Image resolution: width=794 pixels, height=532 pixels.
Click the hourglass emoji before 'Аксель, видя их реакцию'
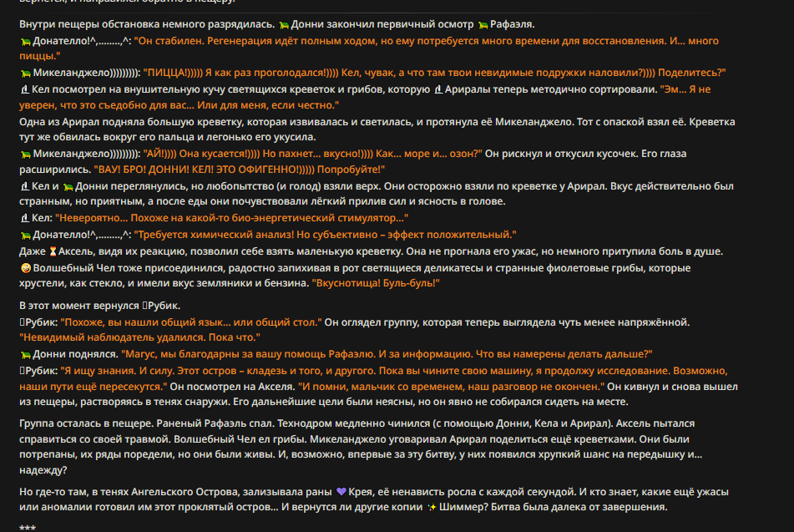pyautogui.click(x=53, y=251)
